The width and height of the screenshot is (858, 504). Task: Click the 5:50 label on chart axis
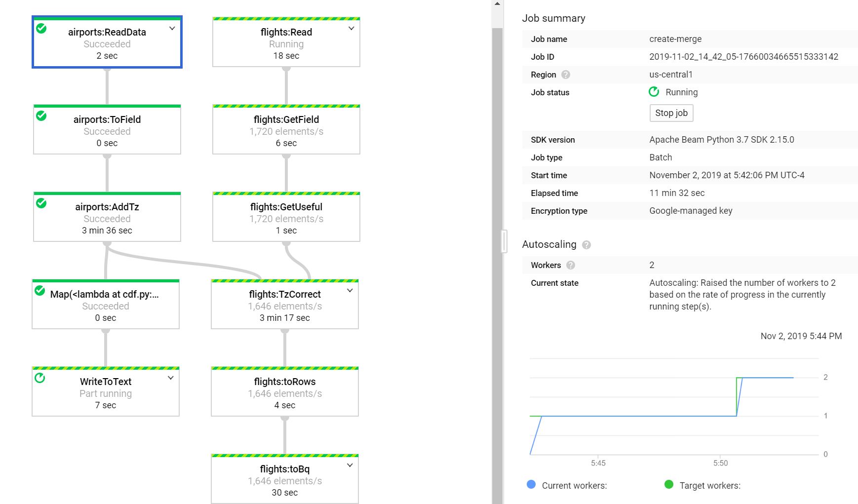point(721,463)
